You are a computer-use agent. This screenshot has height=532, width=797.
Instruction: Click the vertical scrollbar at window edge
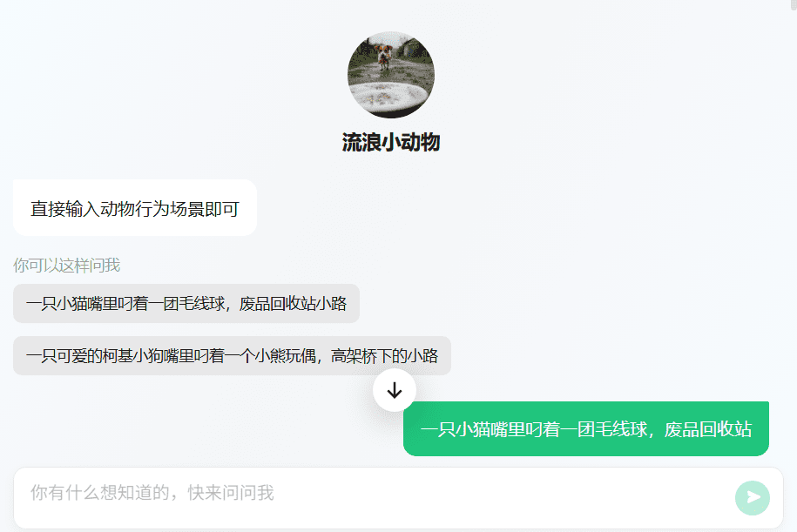(794, 4)
